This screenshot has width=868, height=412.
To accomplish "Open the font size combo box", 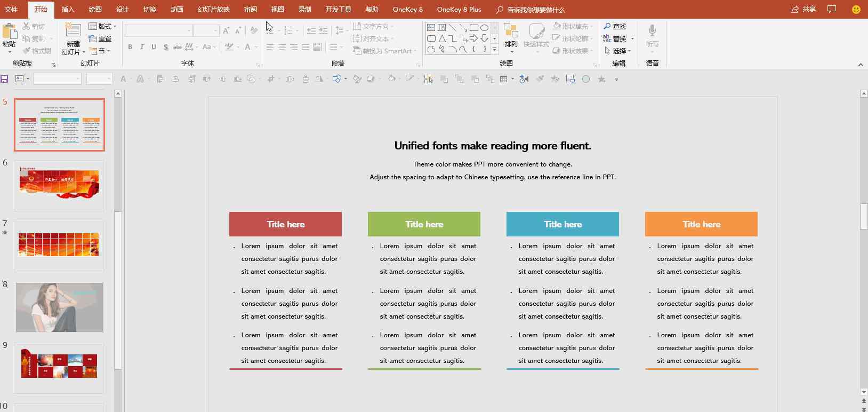I will pos(206,30).
